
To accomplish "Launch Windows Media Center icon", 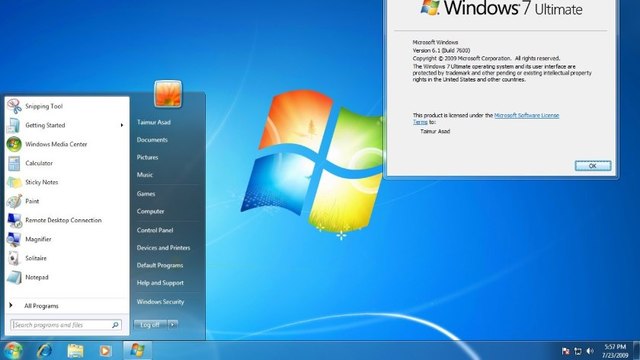I will click(14, 144).
